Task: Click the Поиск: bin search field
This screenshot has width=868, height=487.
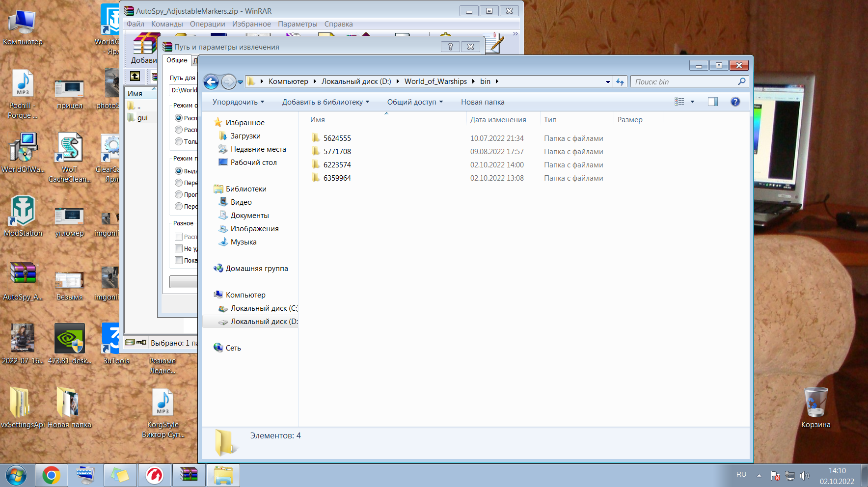Action: coord(689,82)
